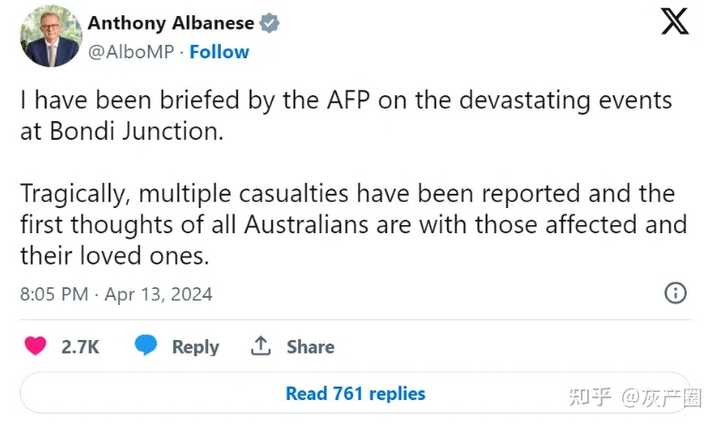The image size is (720, 427).
Task: Open Anthony Albanese display name
Action: (x=171, y=23)
